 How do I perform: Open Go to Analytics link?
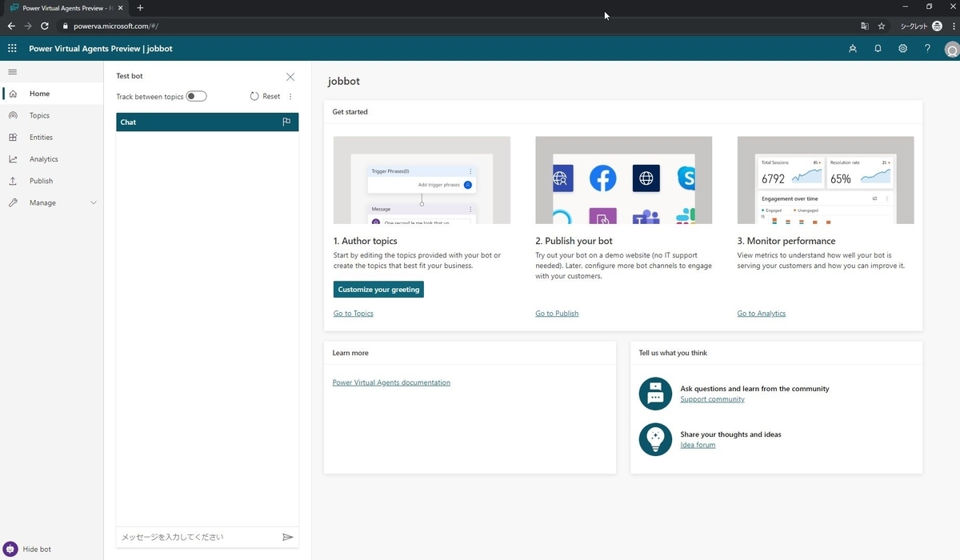pos(762,314)
